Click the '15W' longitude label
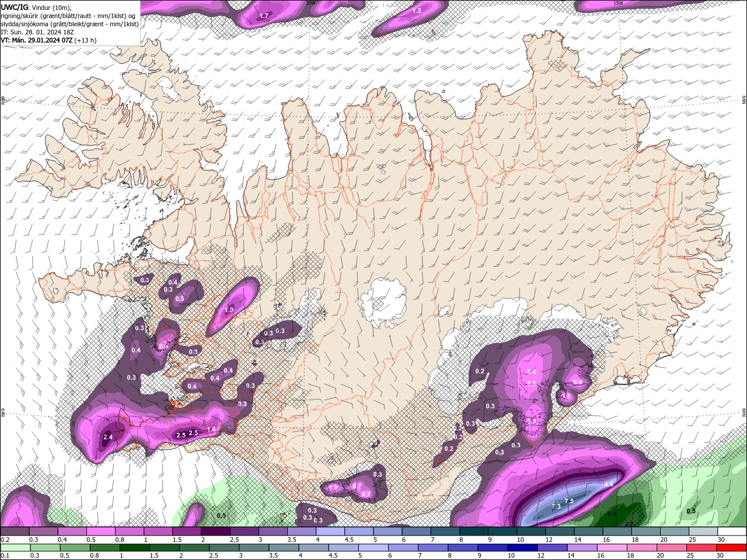 618,2
